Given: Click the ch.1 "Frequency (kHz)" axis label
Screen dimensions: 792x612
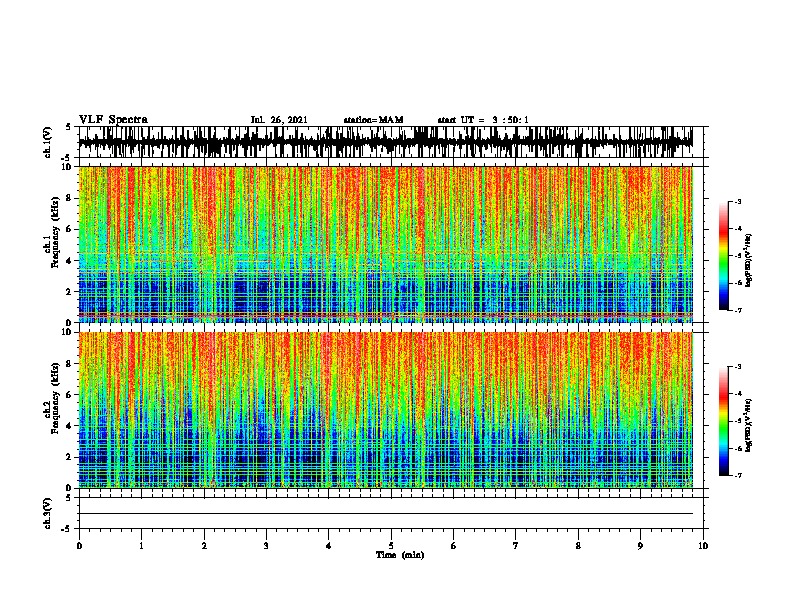Looking at the screenshot, I should pos(55,233).
